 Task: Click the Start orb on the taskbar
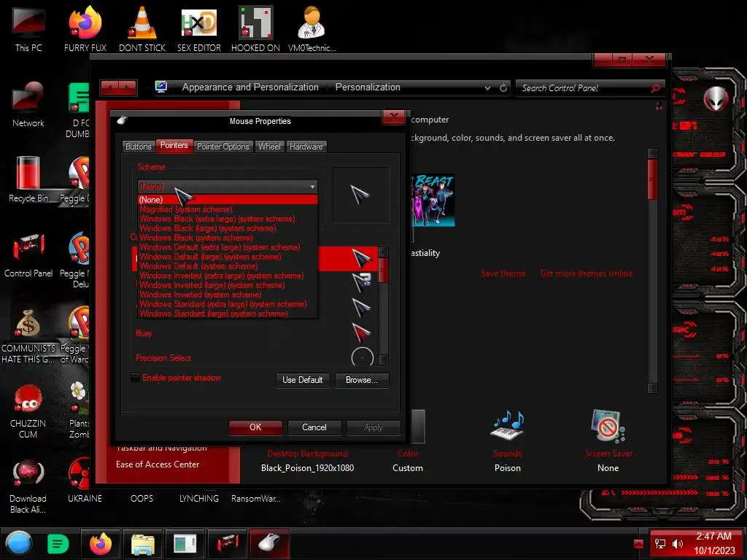tap(19, 543)
